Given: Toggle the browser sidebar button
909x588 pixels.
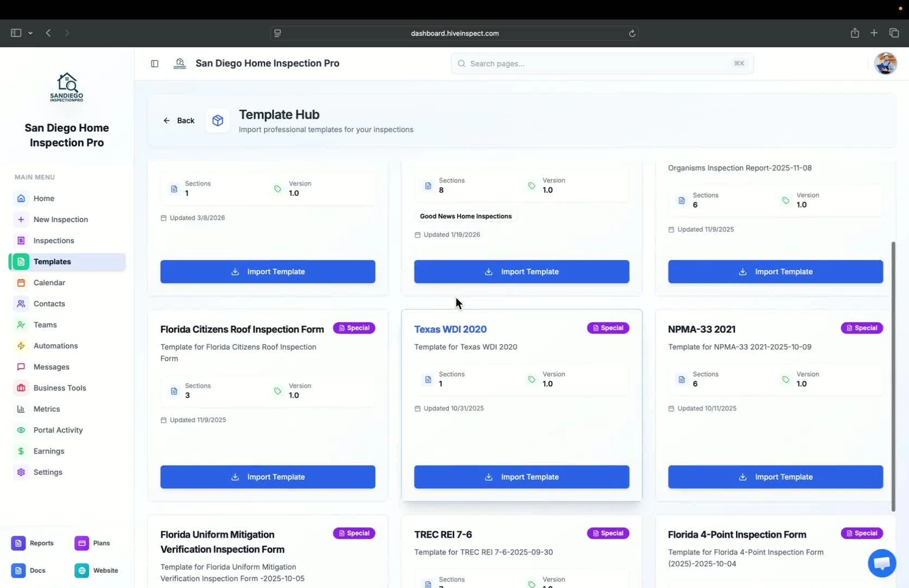Looking at the screenshot, I should point(16,33).
